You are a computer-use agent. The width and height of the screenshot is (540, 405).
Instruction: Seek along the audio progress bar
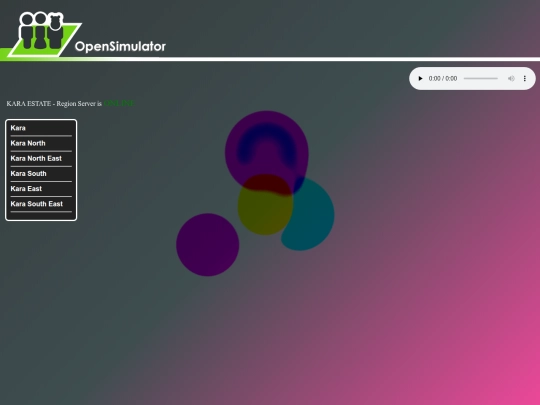point(480,79)
